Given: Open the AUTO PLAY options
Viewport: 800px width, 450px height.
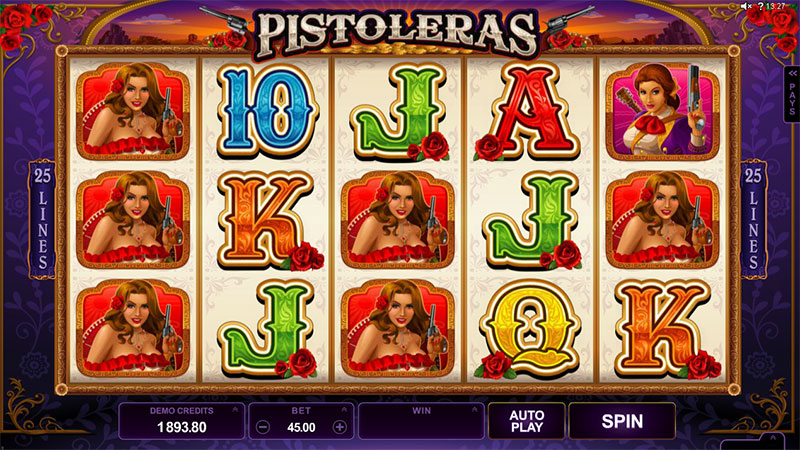Looking at the screenshot, I should pyautogui.click(x=527, y=421).
